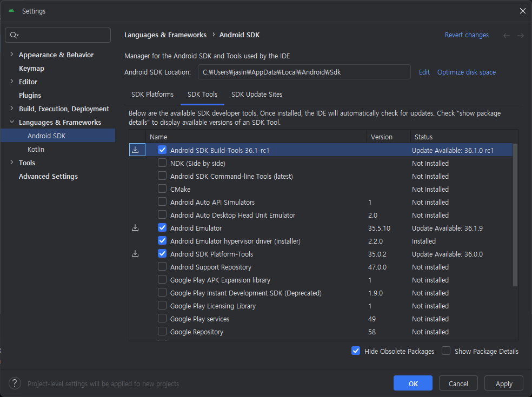Check Google Play Instant Development SDK
This screenshot has height=397, width=532.
[x=162, y=293]
